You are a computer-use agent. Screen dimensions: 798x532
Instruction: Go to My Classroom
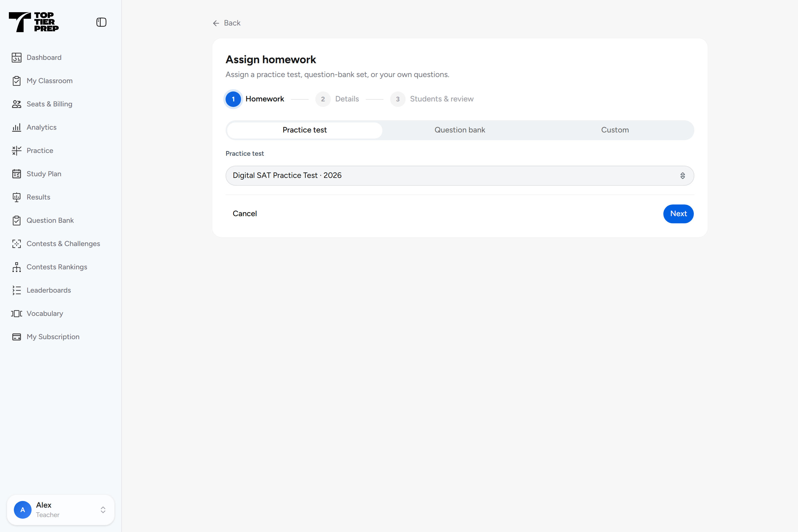tap(50, 81)
